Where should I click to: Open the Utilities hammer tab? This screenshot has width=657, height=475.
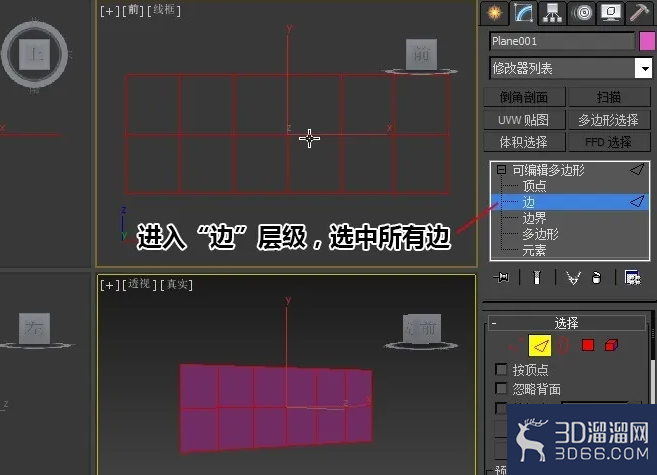pyautogui.click(x=639, y=13)
